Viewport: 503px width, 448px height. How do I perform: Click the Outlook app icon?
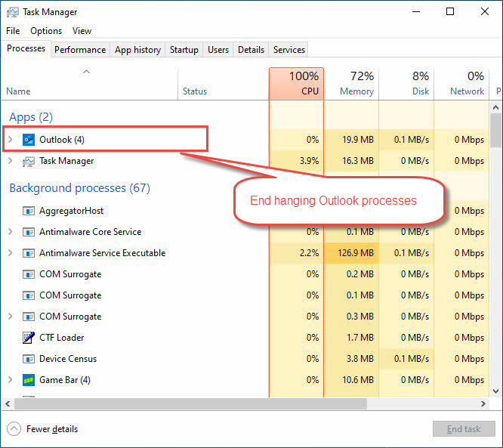29,140
